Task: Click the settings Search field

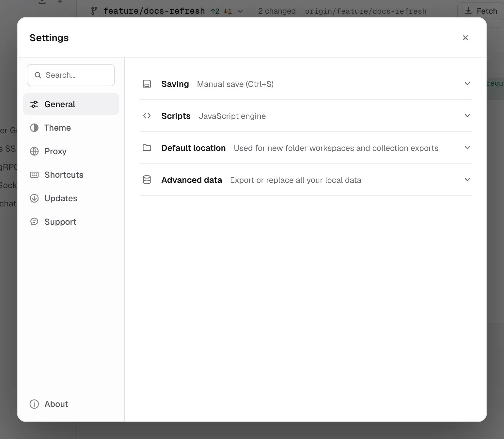Action: point(71,75)
